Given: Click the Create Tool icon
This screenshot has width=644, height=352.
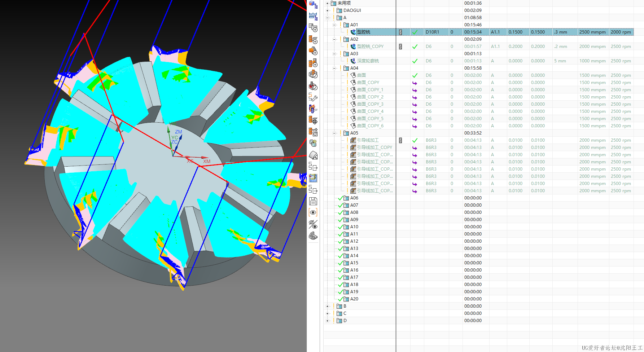Looking at the screenshot, I should [x=313, y=39].
